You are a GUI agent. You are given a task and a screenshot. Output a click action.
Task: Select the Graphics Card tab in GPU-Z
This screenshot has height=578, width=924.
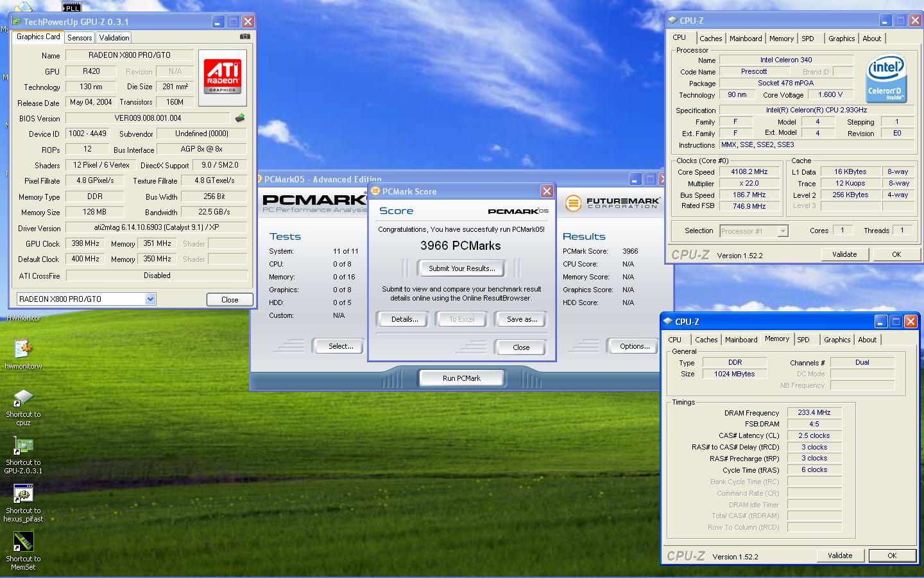pyautogui.click(x=38, y=37)
